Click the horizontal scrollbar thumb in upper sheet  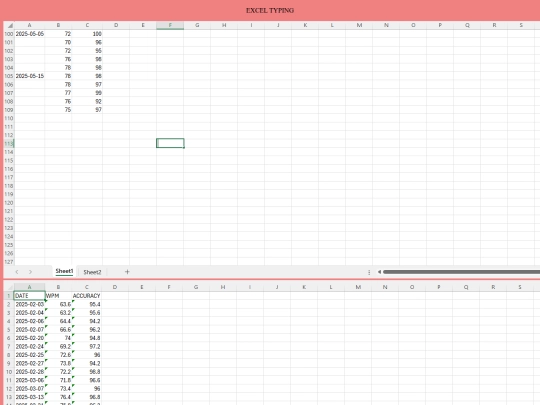click(461, 272)
